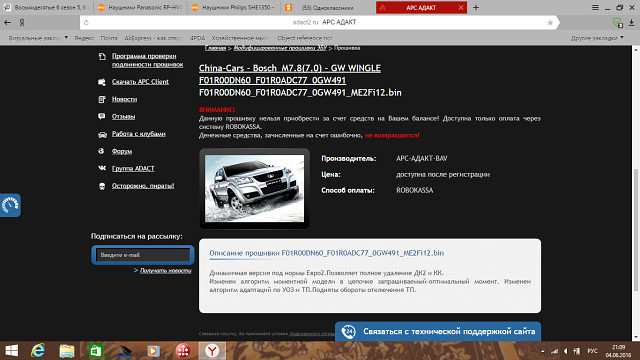Open the Хозяйственное мыло bookmark
Screen dimensions: 640x360
239,38
